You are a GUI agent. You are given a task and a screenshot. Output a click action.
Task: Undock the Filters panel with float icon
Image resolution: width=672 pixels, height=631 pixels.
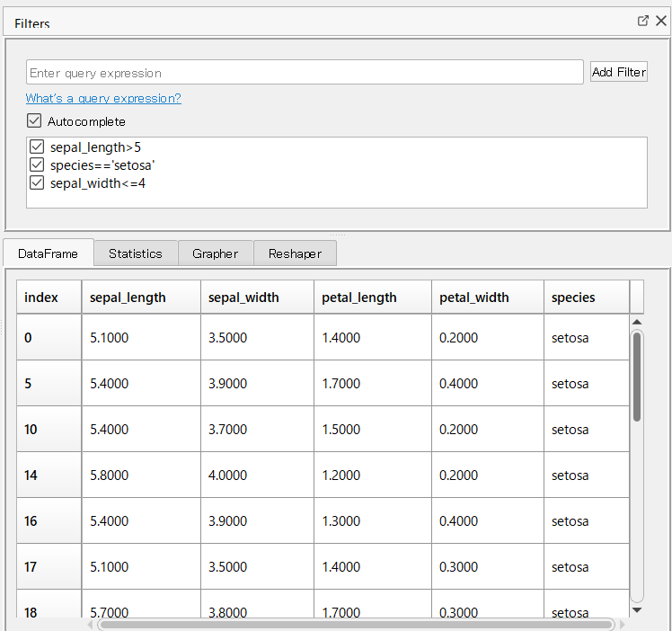pyautogui.click(x=643, y=21)
